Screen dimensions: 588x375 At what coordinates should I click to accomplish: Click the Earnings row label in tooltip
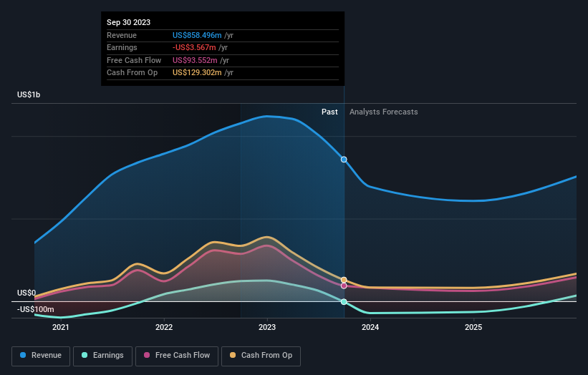tap(122, 47)
